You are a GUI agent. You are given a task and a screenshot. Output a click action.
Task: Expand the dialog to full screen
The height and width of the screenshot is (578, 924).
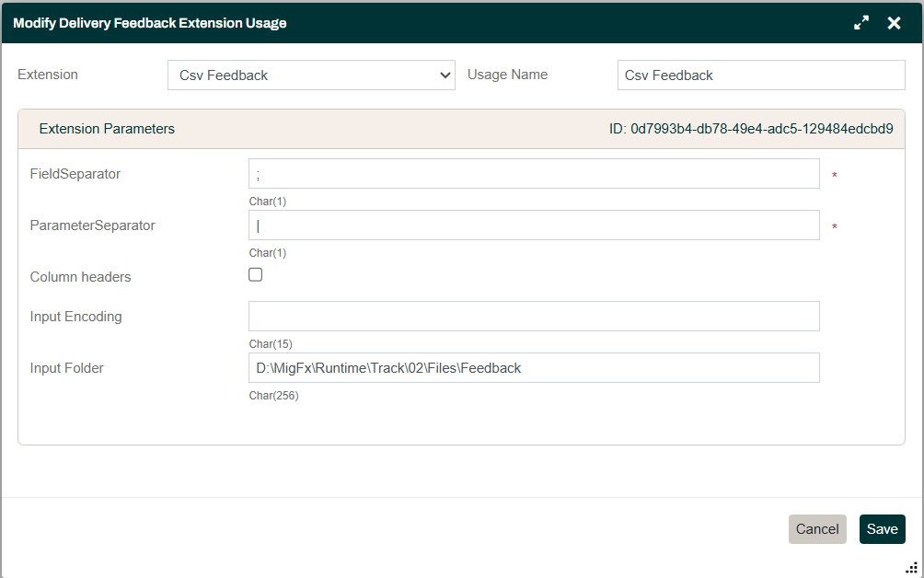(x=861, y=22)
